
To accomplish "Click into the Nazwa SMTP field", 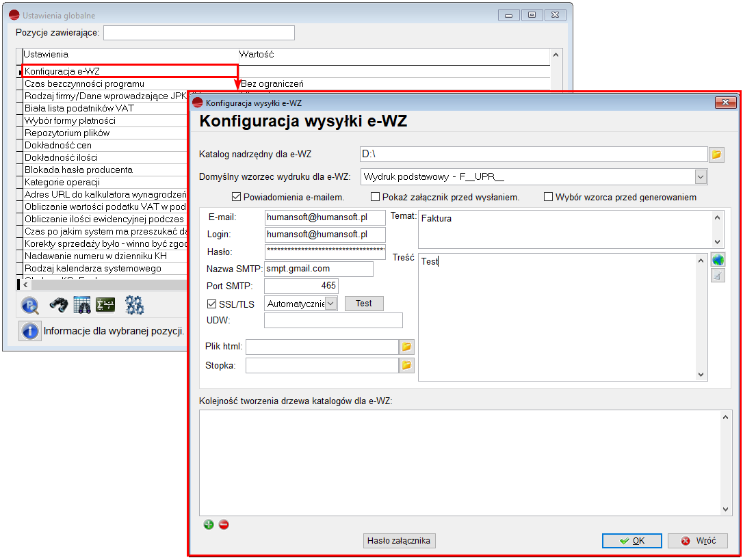I will 318,269.
